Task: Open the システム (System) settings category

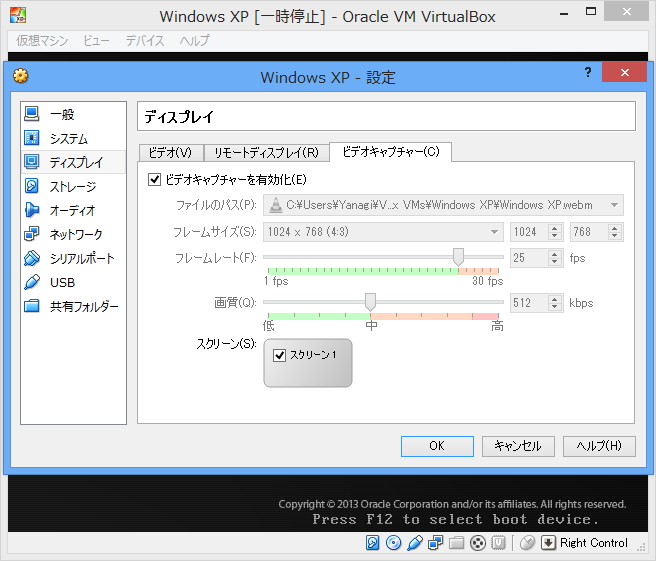Action: pyautogui.click(x=73, y=138)
